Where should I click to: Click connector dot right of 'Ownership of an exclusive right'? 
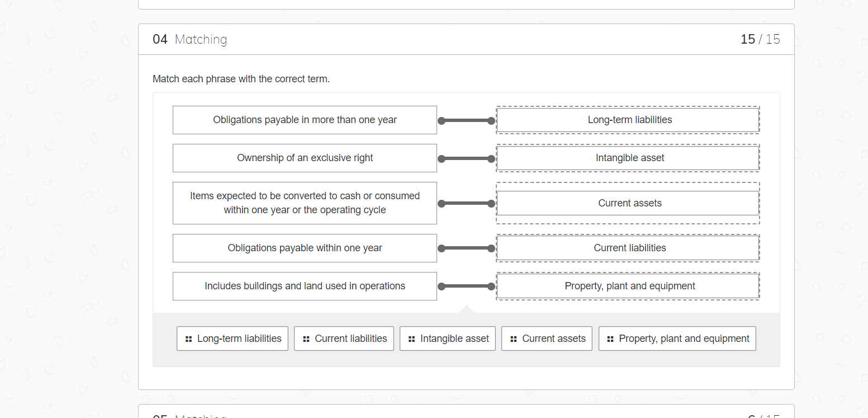[x=442, y=159]
